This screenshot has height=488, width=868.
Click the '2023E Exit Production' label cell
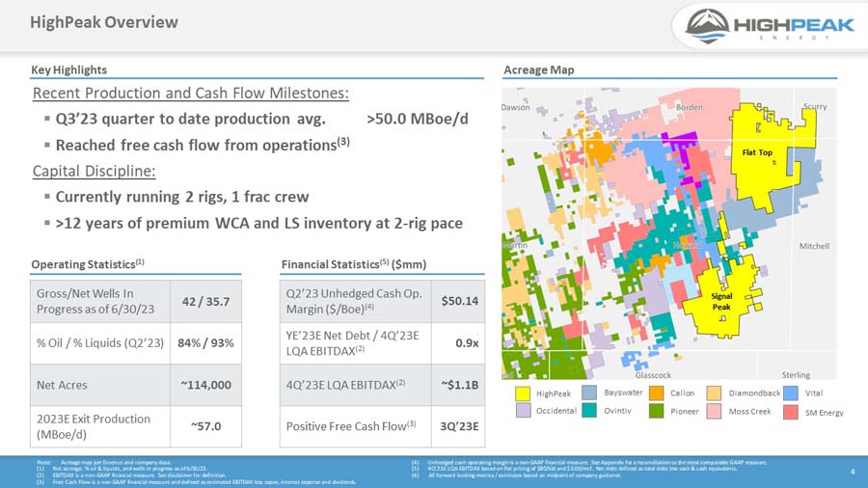click(100, 426)
